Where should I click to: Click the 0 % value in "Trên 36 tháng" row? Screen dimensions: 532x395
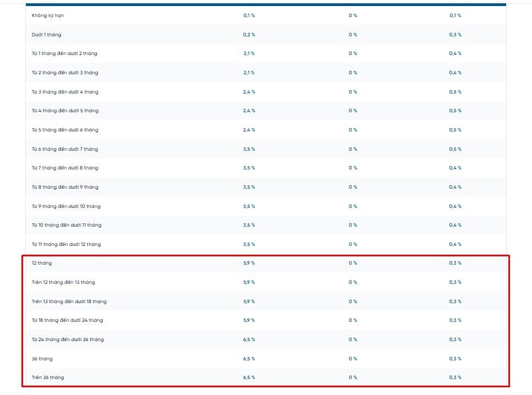(353, 377)
